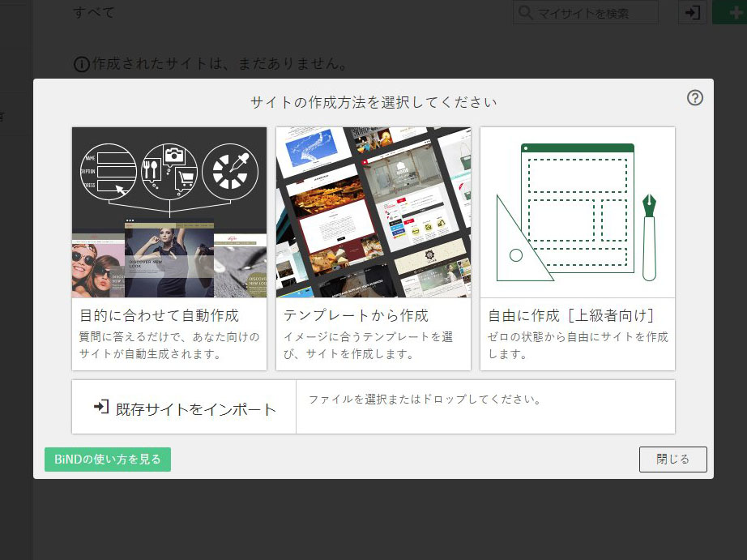This screenshot has height=560, width=747.
Task: Click the template collage preview in テンプレートから作成
Action: point(373,212)
